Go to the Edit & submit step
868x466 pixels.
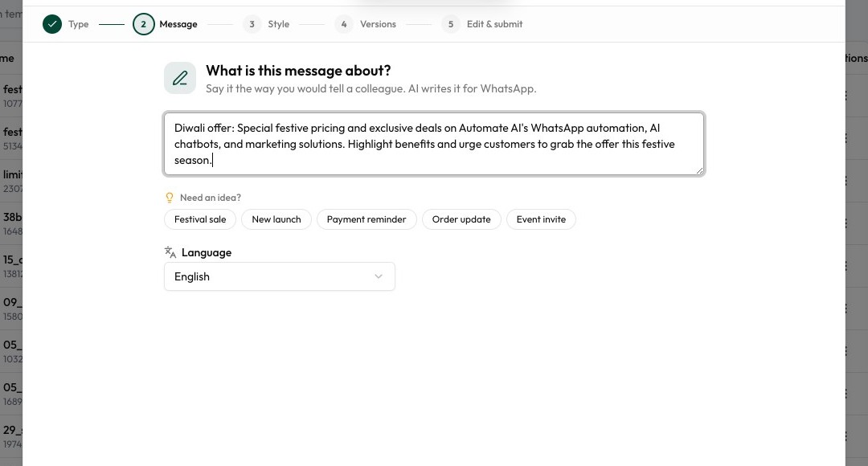pyautogui.click(x=481, y=24)
